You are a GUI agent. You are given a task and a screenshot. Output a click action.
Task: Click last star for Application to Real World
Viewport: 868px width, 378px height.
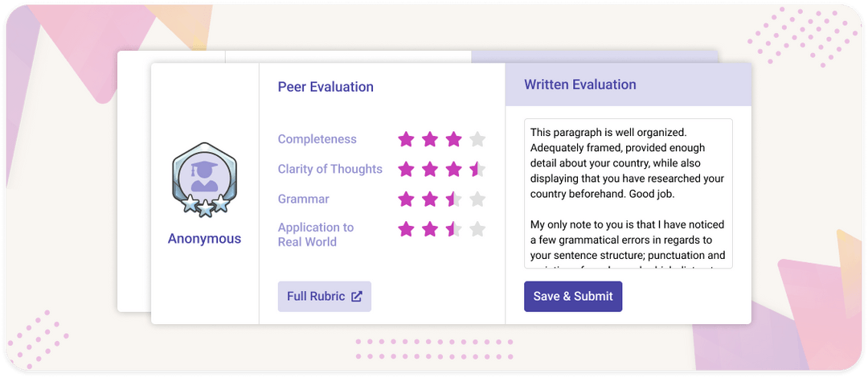coord(477,229)
